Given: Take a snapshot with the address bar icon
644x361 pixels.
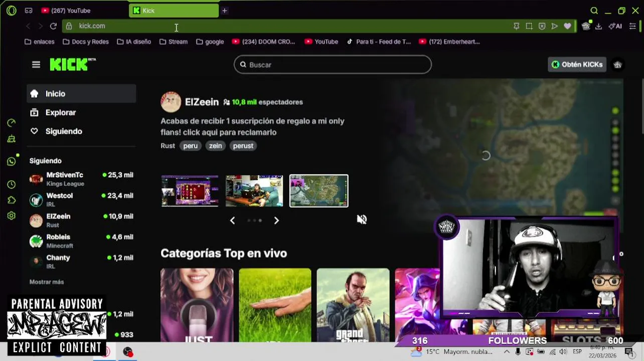Looking at the screenshot, I should pos(529,26).
